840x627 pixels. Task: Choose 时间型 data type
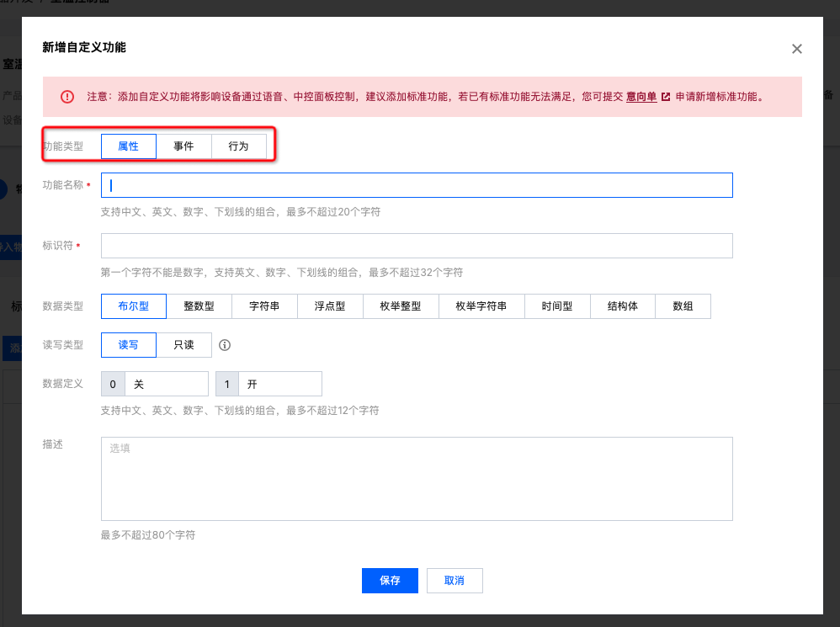tap(557, 306)
